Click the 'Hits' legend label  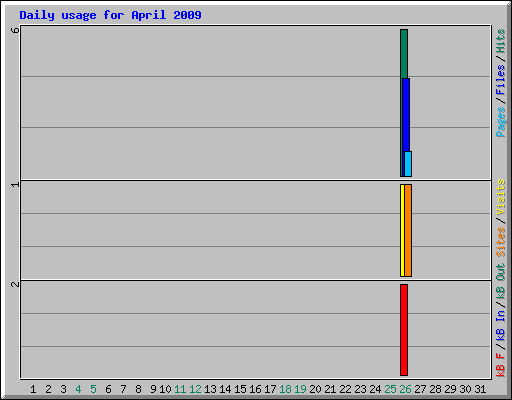(501, 41)
